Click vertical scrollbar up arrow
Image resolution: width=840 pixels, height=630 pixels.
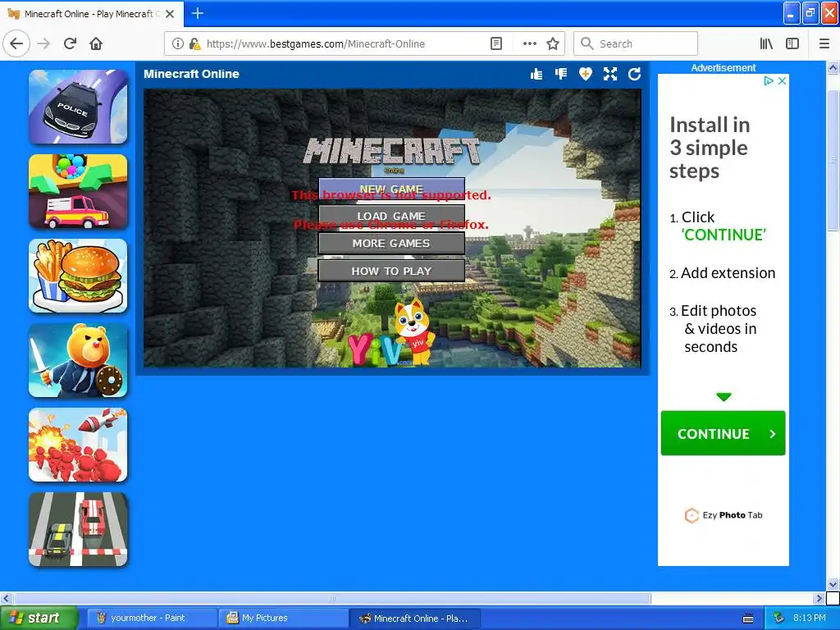pyautogui.click(x=833, y=68)
